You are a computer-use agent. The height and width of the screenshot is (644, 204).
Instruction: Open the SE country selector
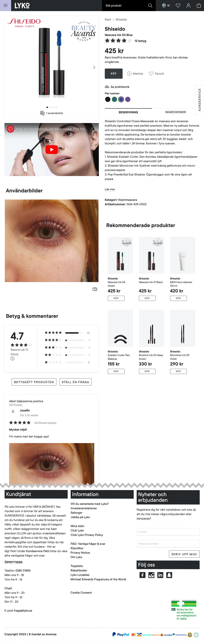click(166, 5)
